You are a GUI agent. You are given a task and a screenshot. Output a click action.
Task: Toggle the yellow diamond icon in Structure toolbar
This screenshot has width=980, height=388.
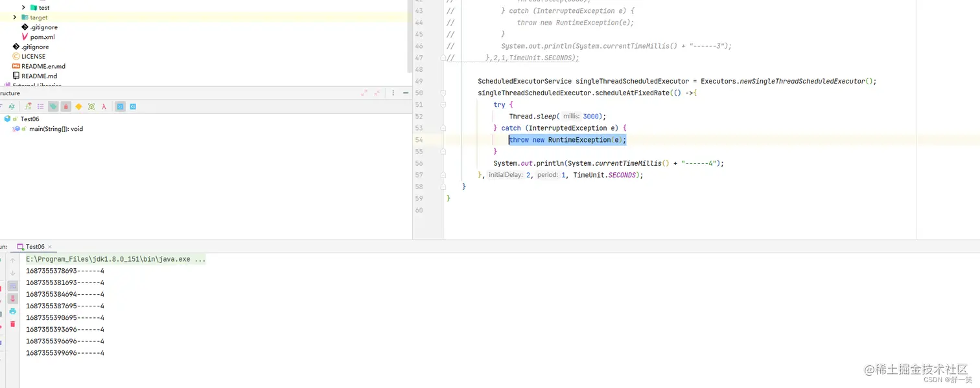pos(78,106)
